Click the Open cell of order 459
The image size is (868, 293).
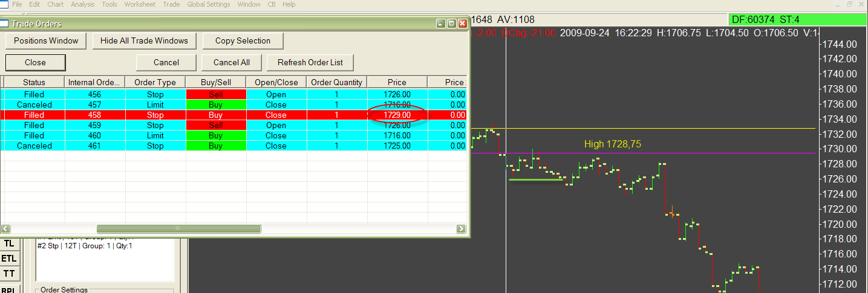coord(276,125)
